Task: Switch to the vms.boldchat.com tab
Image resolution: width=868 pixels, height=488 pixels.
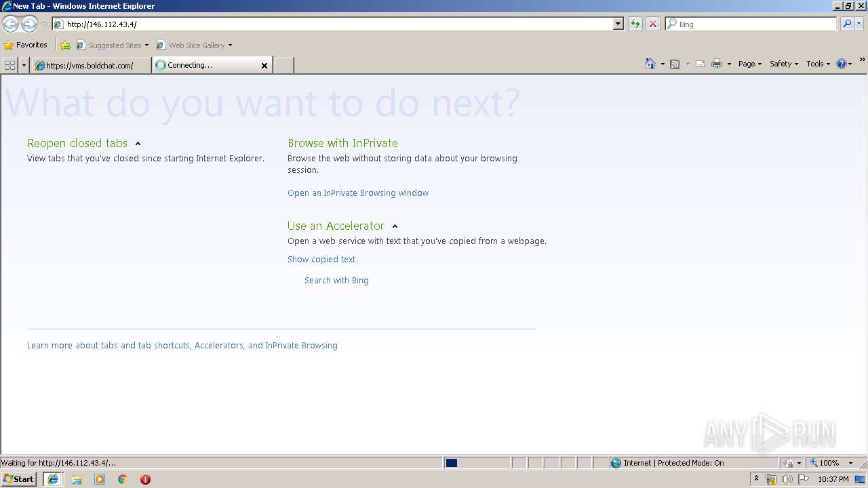Action: click(91, 65)
